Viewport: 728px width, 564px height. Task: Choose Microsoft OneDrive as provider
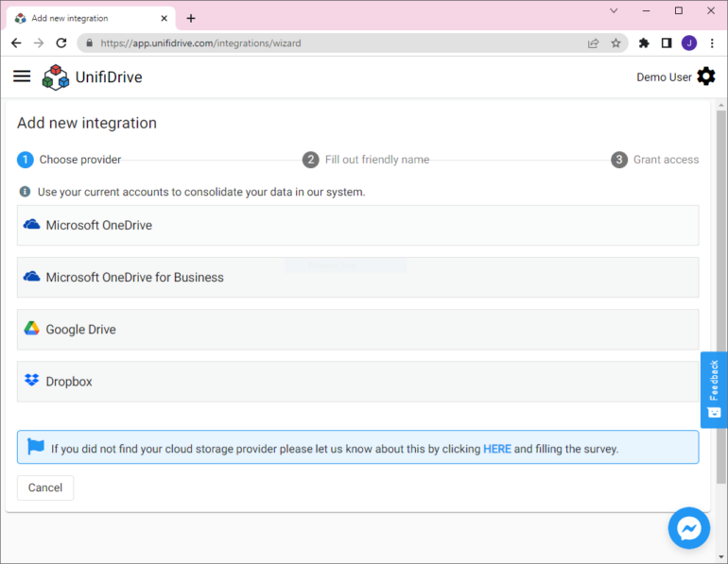358,225
